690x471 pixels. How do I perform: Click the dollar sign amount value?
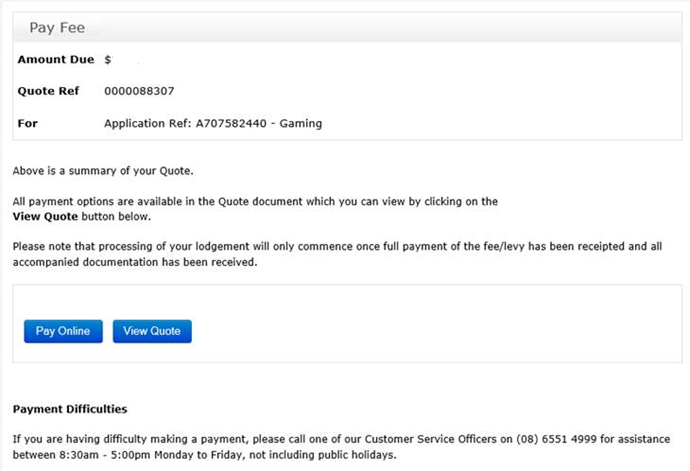point(108,60)
